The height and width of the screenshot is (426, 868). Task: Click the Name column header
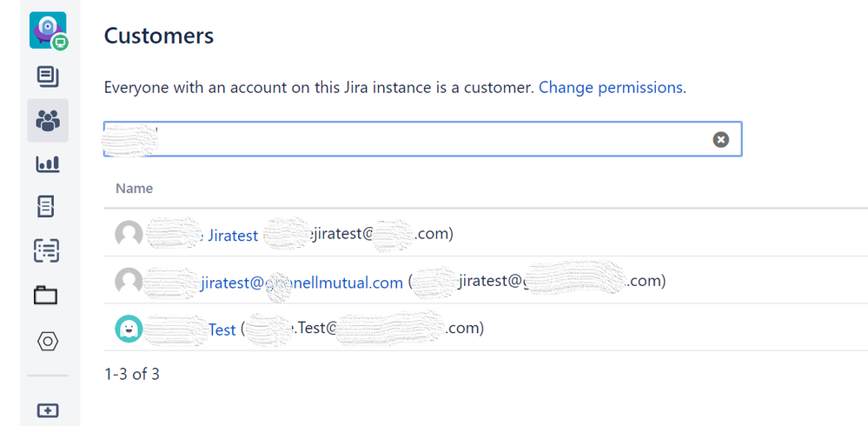tap(134, 188)
